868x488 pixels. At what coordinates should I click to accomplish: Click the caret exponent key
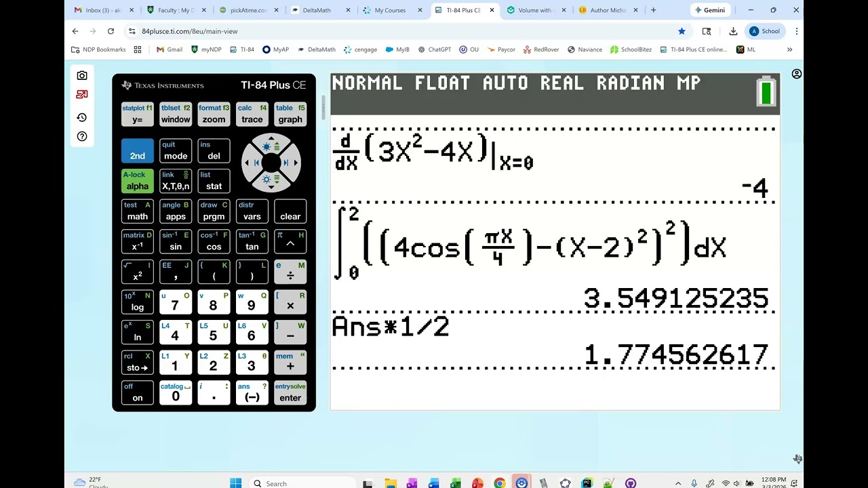(290, 242)
